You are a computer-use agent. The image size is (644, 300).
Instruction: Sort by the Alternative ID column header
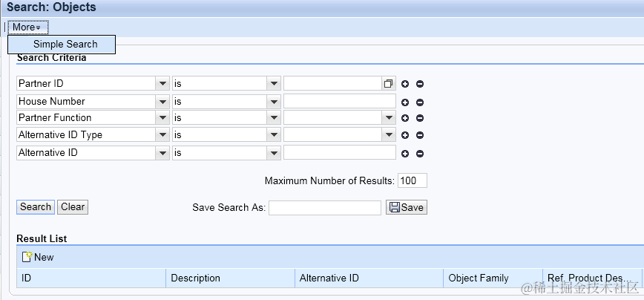click(x=369, y=278)
